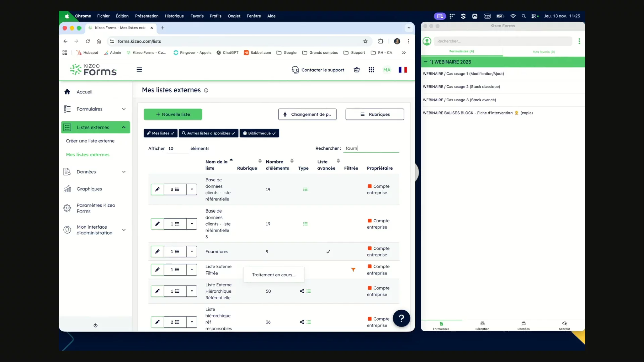Click the power logout icon in sidebar

(x=95, y=325)
